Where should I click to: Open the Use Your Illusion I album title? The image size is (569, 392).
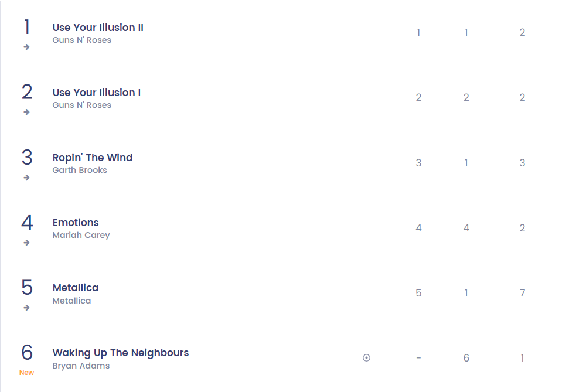(97, 93)
